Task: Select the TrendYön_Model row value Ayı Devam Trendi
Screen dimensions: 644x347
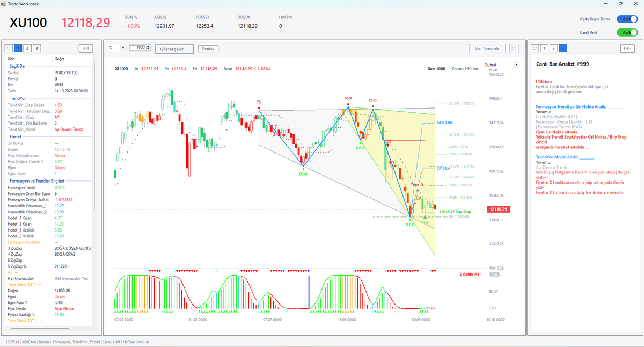Action: (x=69, y=129)
